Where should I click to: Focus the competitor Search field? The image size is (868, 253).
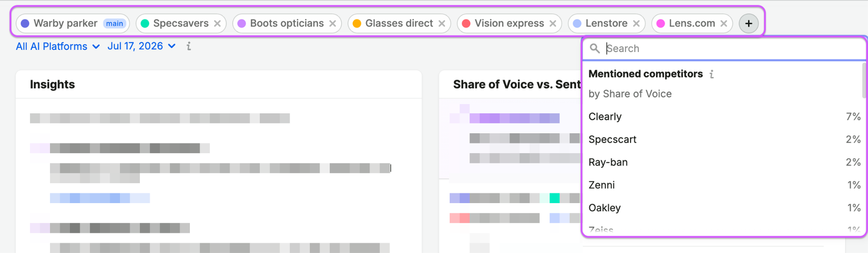(724, 49)
